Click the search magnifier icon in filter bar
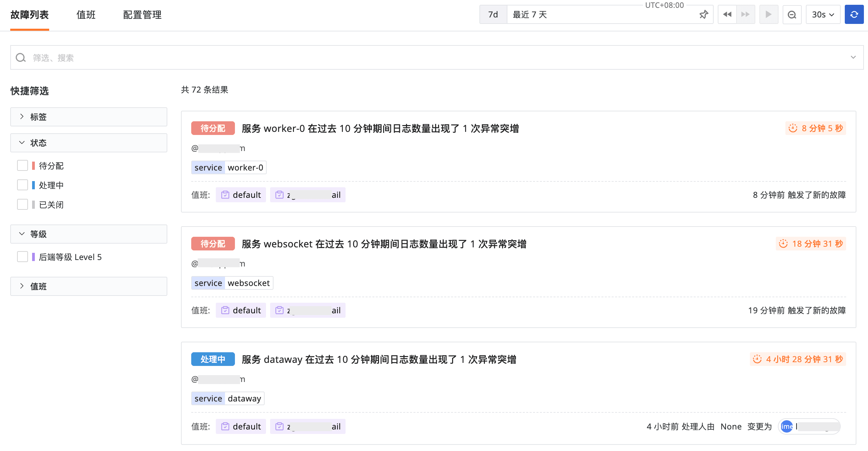 click(x=21, y=57)
